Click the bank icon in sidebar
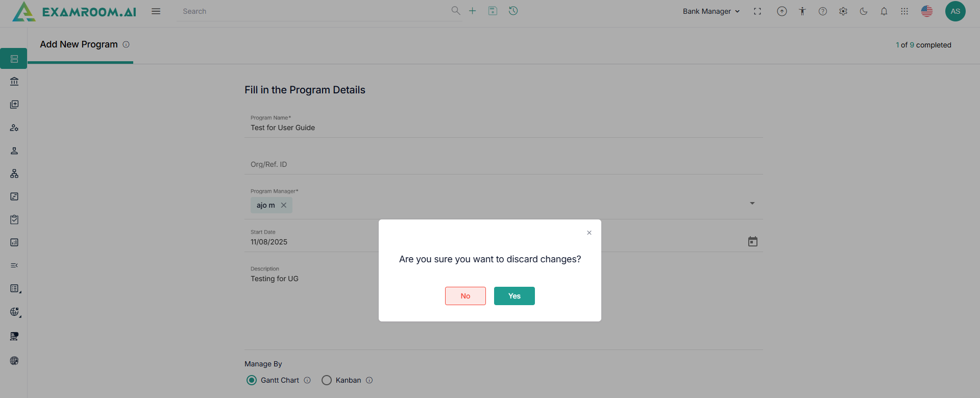980x398 pixels. point(14,81)
